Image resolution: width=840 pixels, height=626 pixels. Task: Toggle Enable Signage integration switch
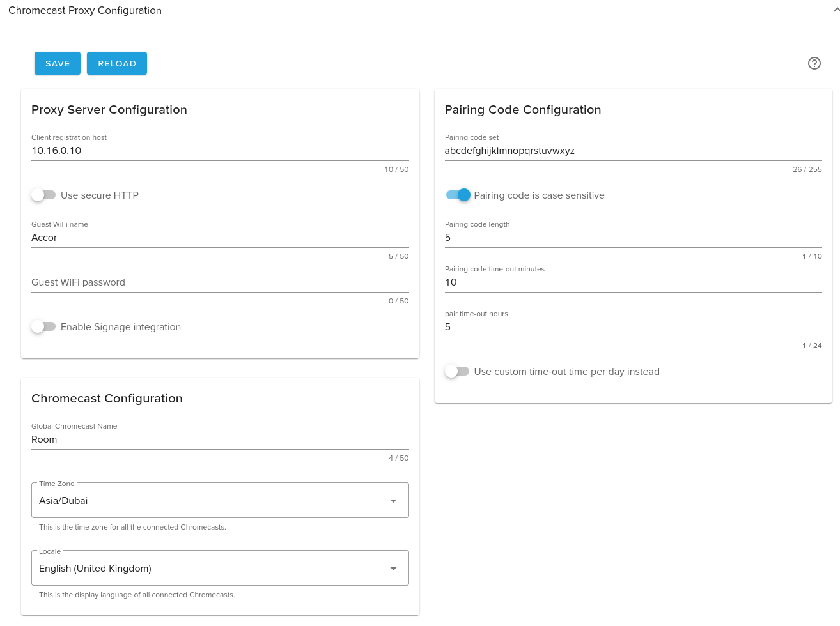click(43, 326)
